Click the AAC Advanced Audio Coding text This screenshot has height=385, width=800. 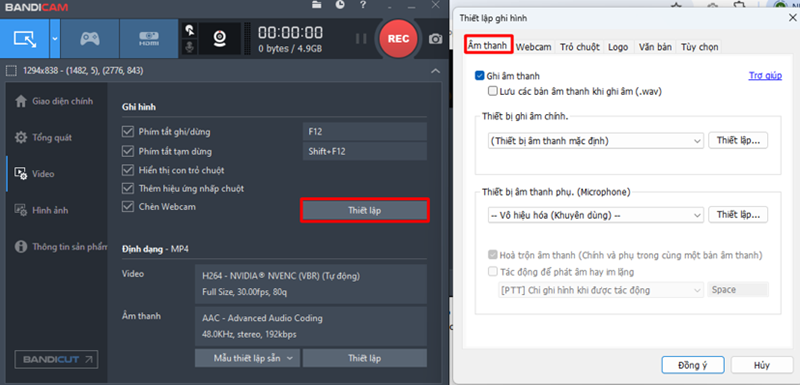click(x=262, y=318)
